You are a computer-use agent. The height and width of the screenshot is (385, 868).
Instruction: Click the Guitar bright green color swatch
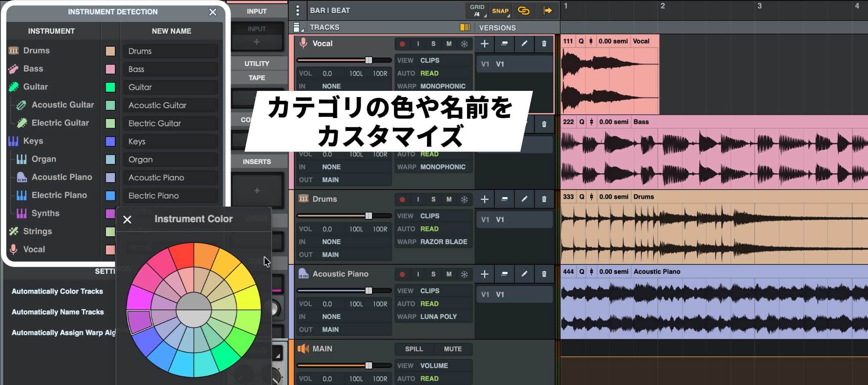110,87
